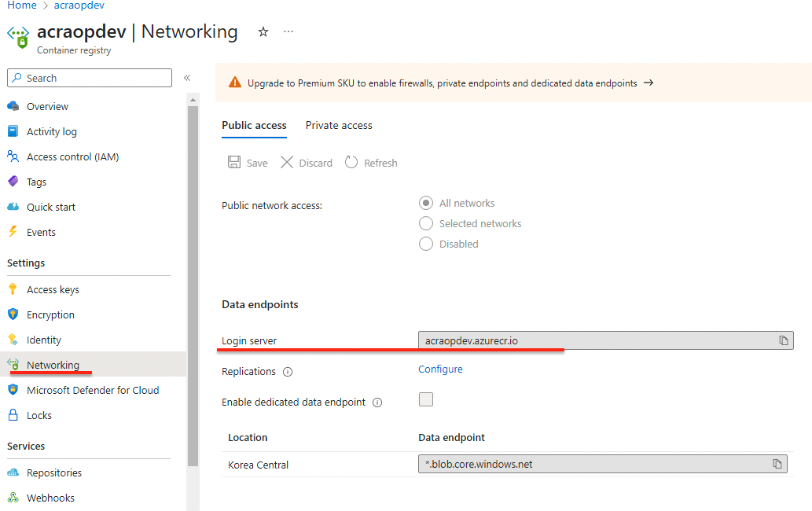
Task: Click the Save button
Action: (x=248, y=163)
